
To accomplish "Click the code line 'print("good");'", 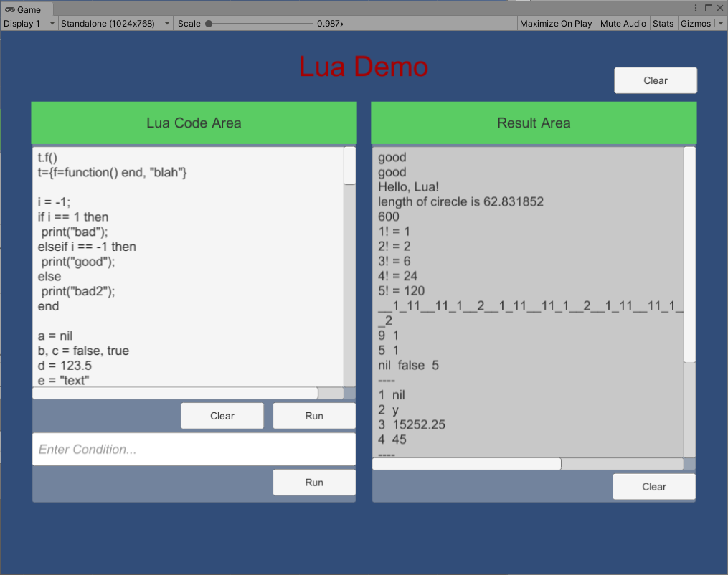I will click(78, 262).
